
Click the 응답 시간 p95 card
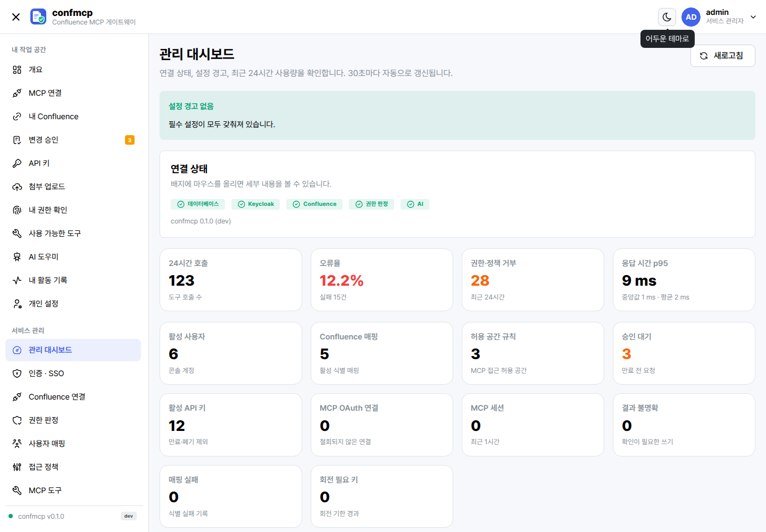pyautogui.click(x=684, y=280)
